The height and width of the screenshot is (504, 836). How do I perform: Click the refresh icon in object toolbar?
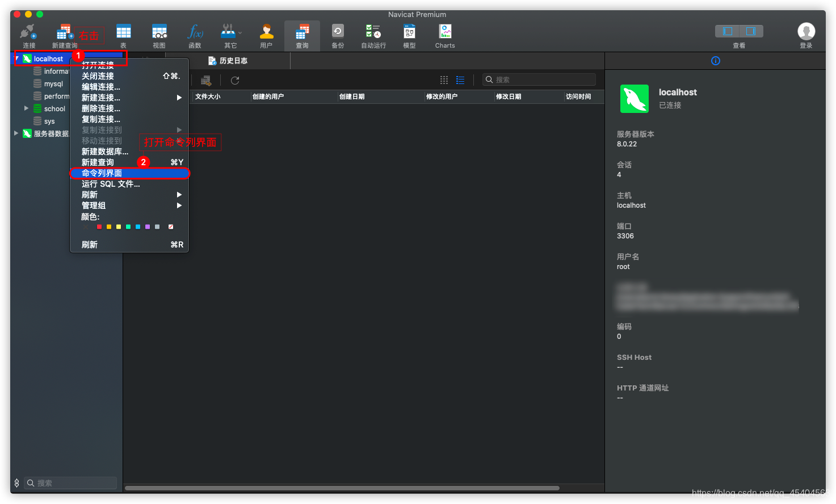pos(235,81)
